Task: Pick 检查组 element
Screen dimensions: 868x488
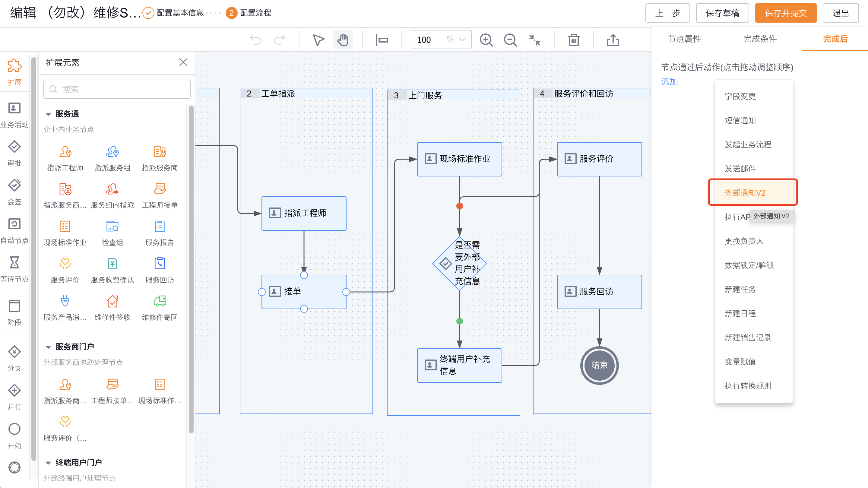Action: point(112,233)
